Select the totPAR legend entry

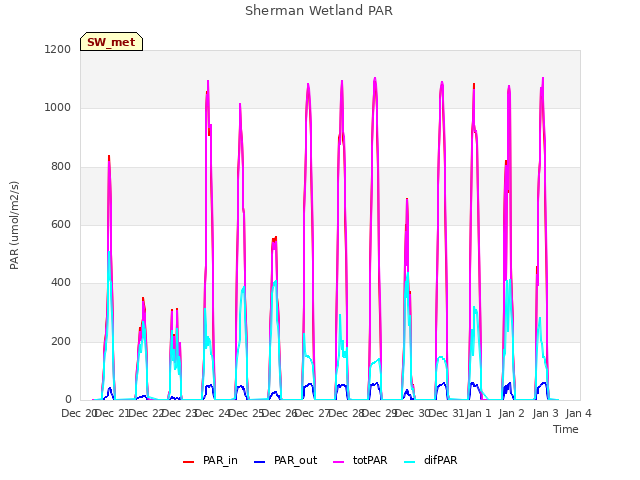[360, 460]
